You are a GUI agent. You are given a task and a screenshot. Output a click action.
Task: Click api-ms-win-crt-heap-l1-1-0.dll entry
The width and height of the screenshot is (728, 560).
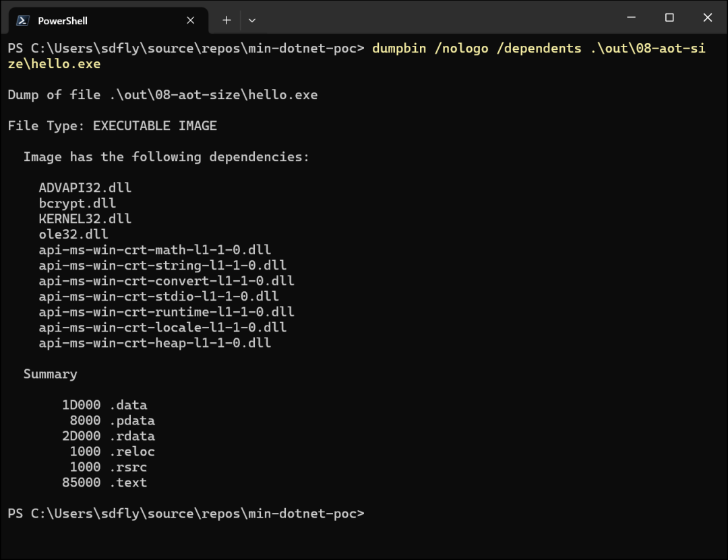[154, 343]
